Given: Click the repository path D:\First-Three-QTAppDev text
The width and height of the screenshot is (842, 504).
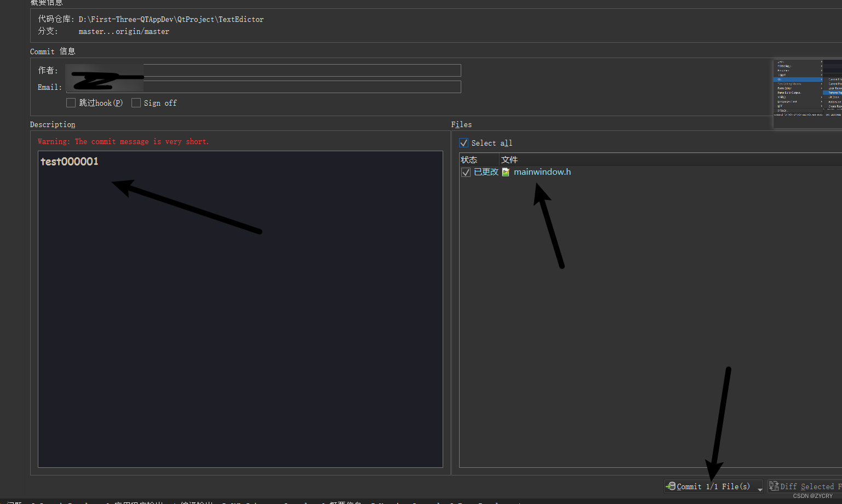Looking at the screenshot, I should coord(171,19).
